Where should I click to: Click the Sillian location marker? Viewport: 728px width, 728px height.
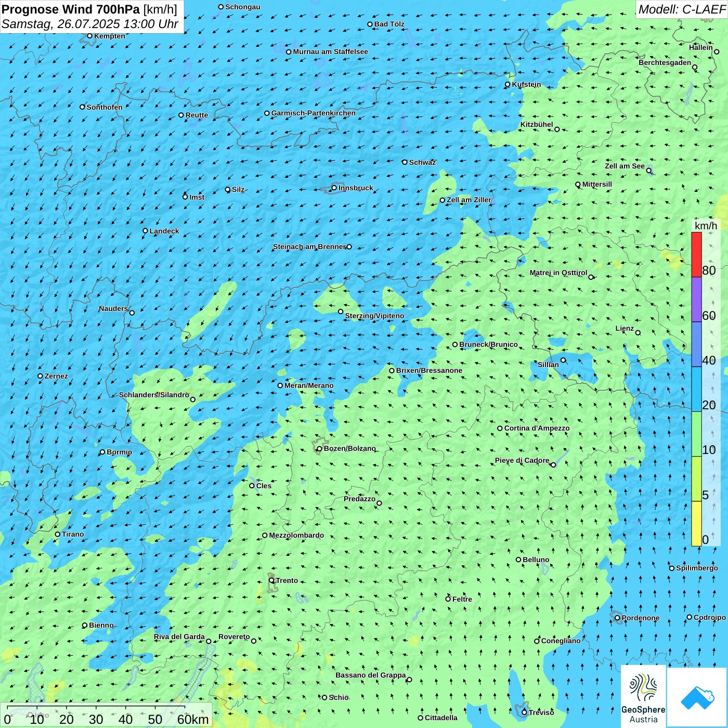tap(563, 360)
